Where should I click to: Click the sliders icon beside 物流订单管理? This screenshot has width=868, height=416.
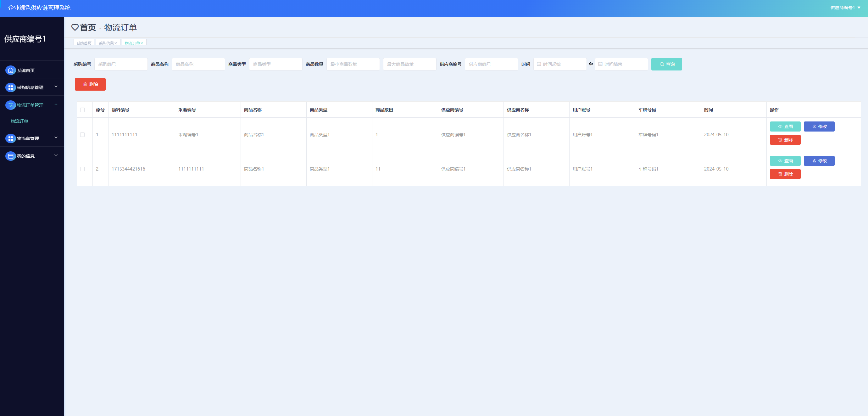pos(10,105)
